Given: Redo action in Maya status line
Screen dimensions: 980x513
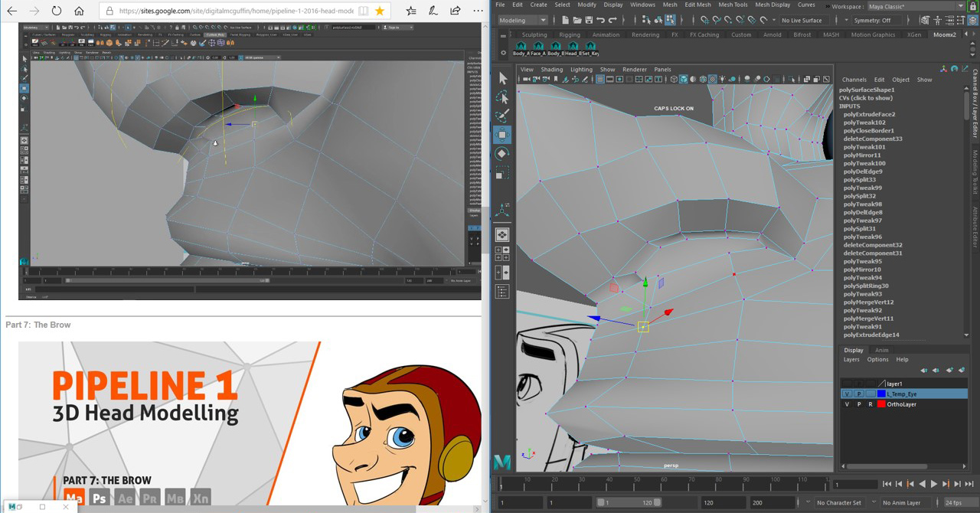Looking at the screenshot, I should (612, 20).
